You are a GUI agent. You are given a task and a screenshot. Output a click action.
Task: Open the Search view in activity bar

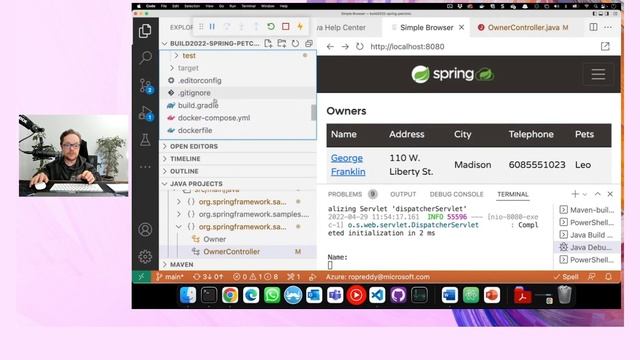click(x=145, y=58)
